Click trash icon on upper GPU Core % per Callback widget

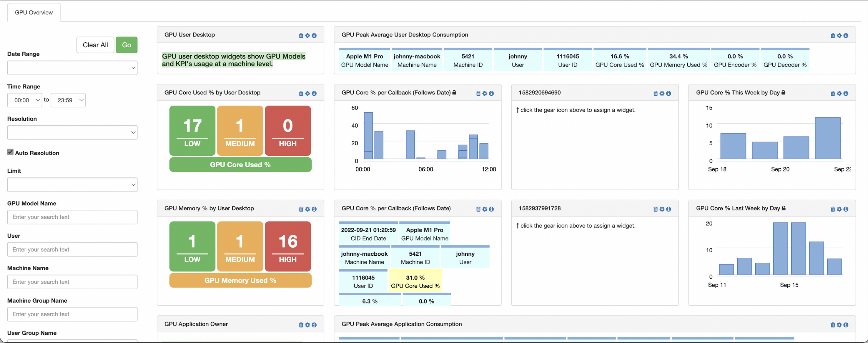point(478,94)
